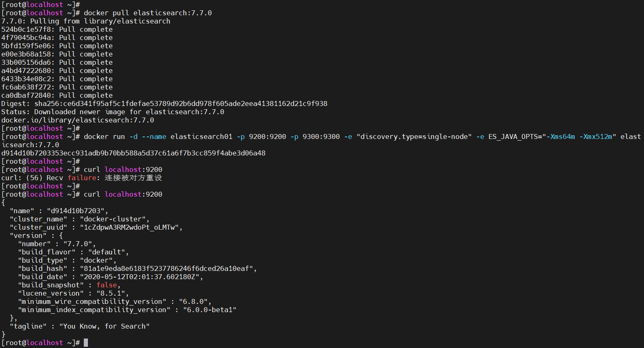644x348 pixels.
Task: Click the wrapped 'icsearch:7.7.0' line
Action: [x=30, y=145]
